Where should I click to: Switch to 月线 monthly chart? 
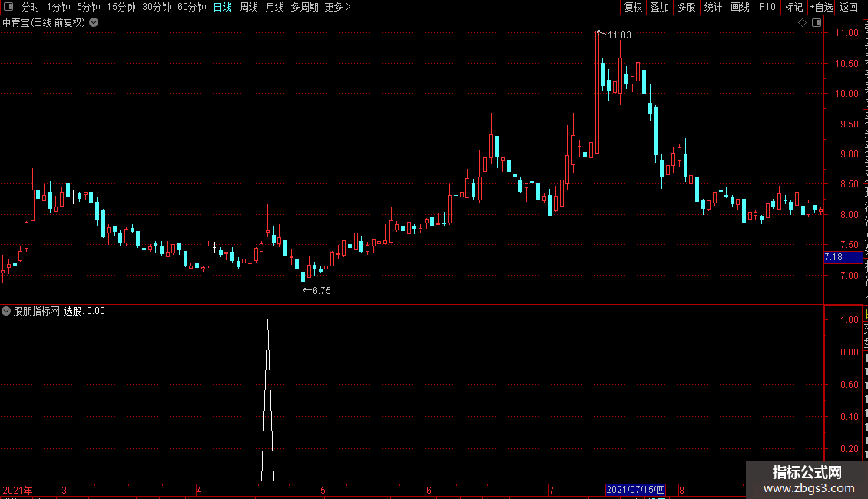point(274,7)
